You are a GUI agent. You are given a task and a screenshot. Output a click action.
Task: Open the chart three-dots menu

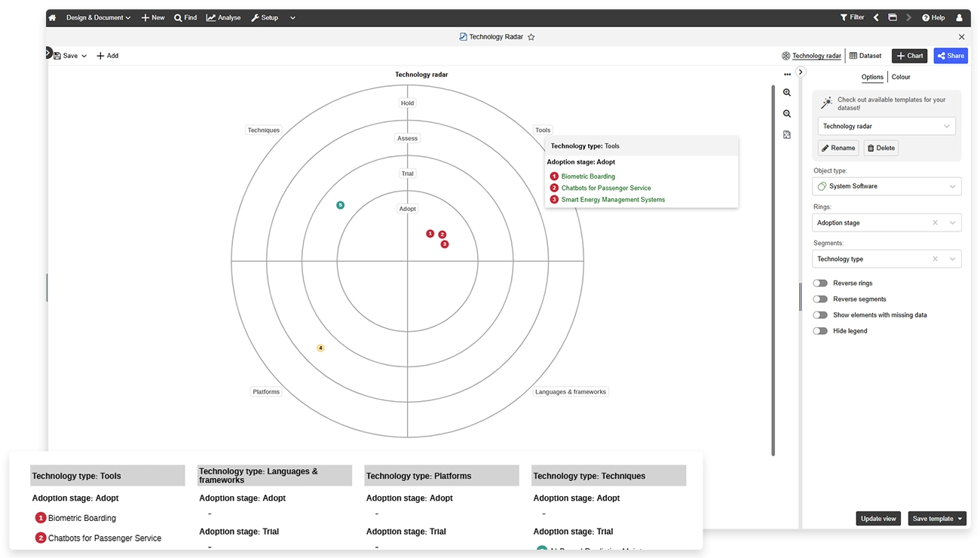pos(787,75)
